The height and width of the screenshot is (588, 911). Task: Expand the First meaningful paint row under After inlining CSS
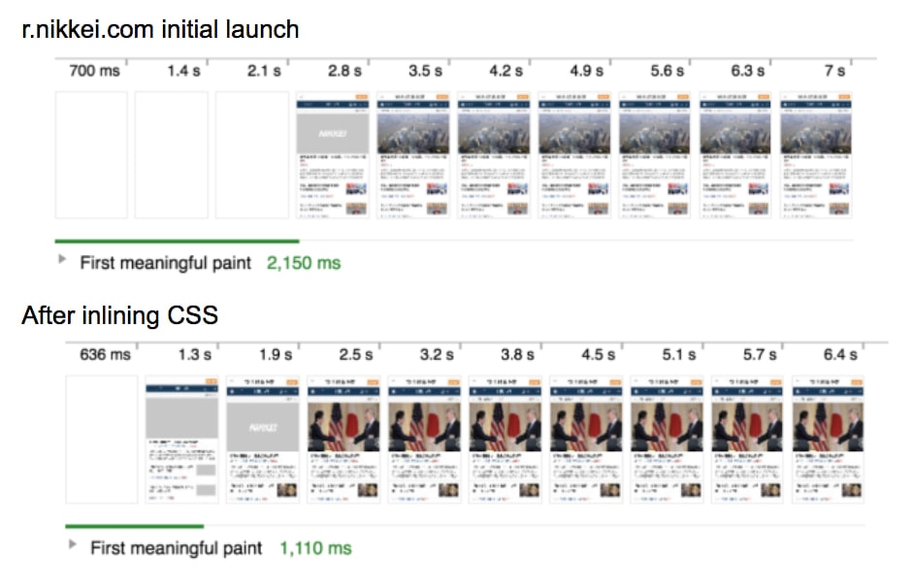click(x=71, y=547)
